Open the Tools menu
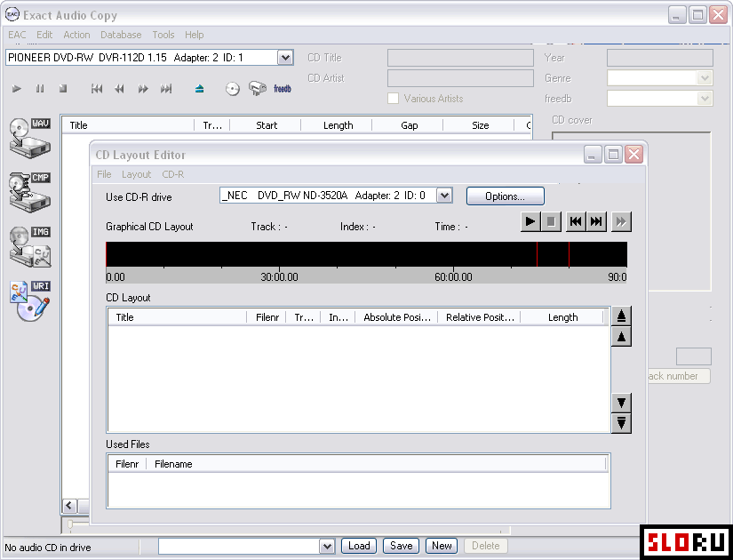The image size is (733, 560). [163, 35]
